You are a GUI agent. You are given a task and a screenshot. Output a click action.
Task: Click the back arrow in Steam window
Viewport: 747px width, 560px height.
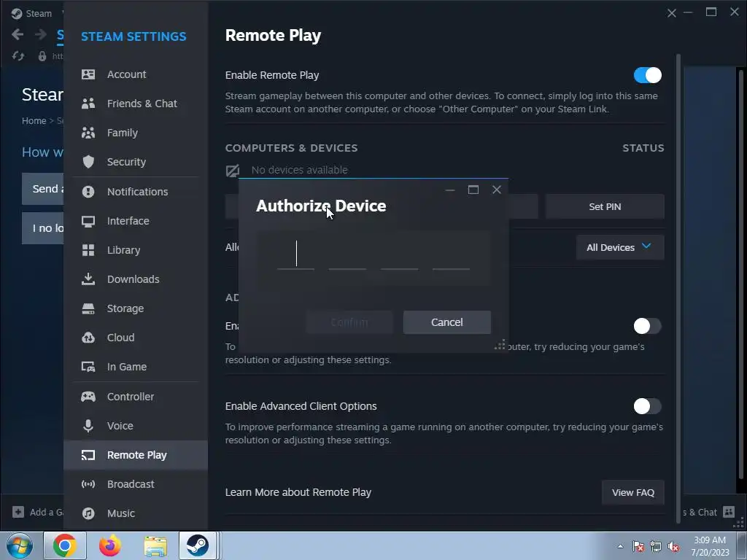[x=18, y=34]
